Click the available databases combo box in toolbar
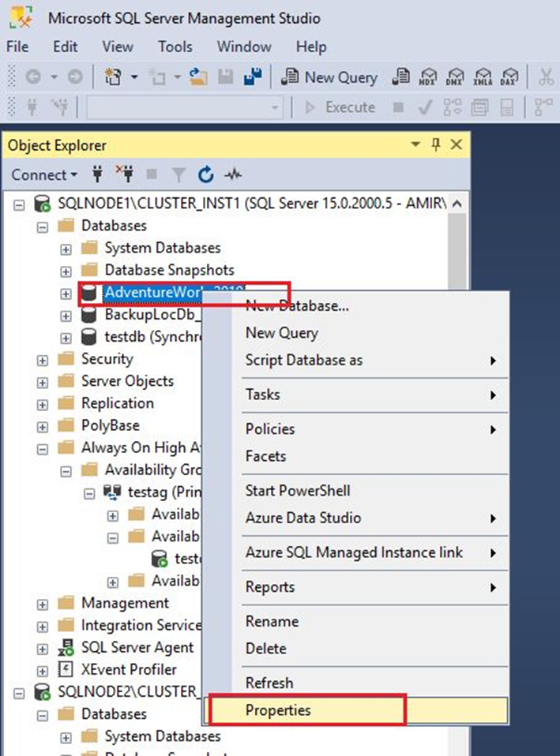Screen dimensions: 560x756 tap(185, 107)
